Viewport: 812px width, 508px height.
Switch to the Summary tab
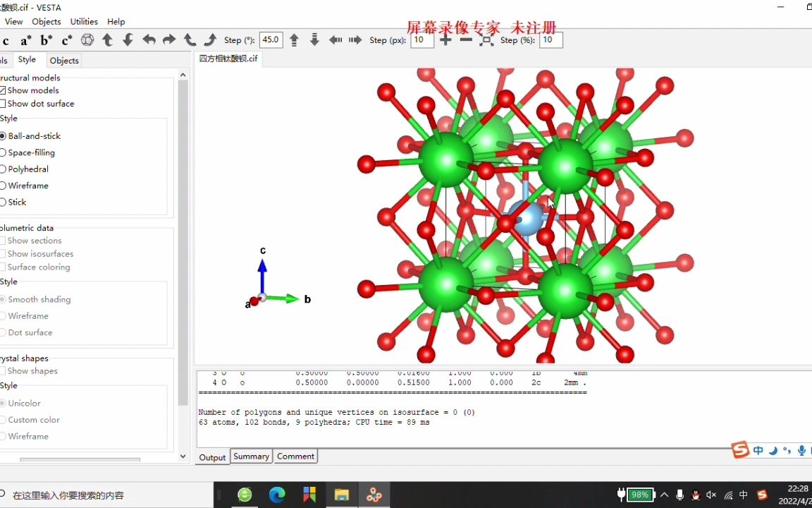pyautogui.click(x=251, y=456)
